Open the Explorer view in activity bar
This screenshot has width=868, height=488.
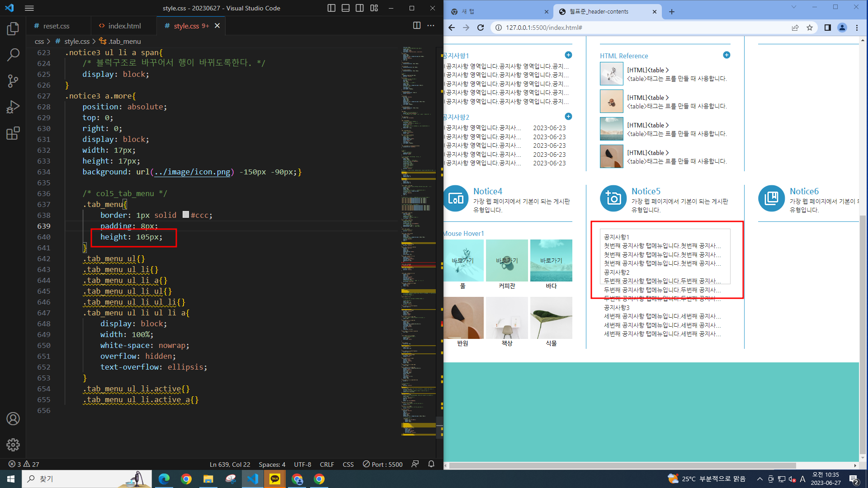13,29
